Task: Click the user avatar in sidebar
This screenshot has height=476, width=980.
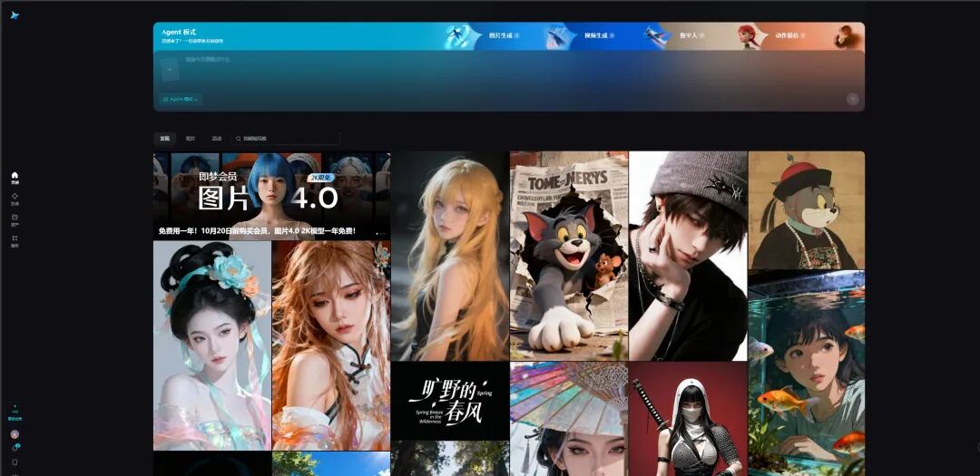Action: [x=15, y=434]
